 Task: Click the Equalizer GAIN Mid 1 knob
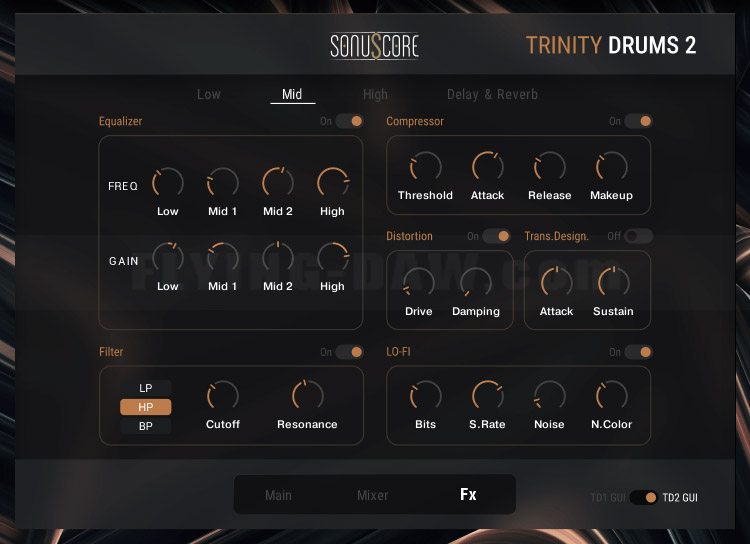[222, 257]
